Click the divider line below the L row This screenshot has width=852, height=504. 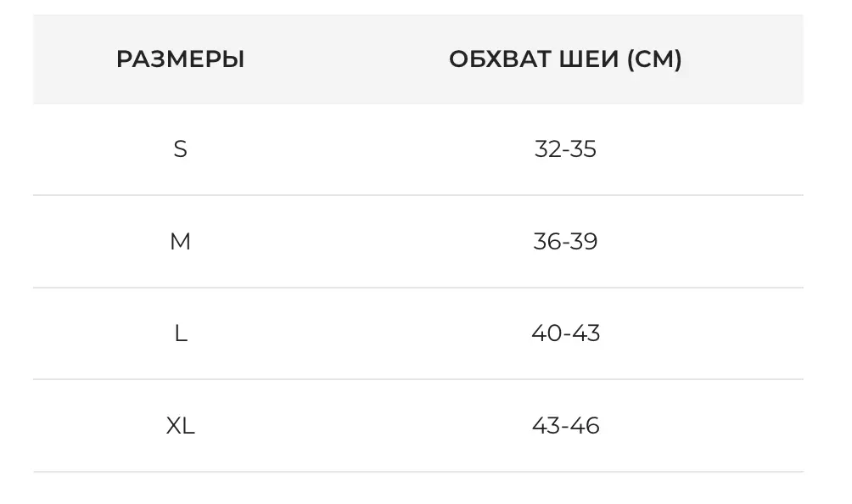(x=418, y=379)
